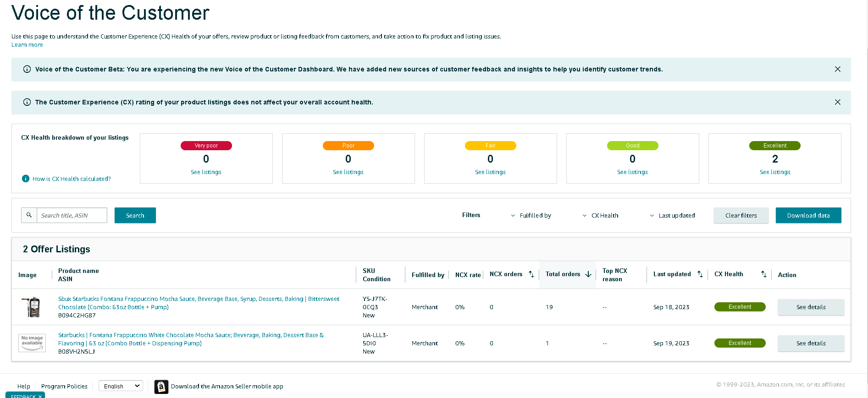
Task: See listings under Fair
Action: click(490, 172)
